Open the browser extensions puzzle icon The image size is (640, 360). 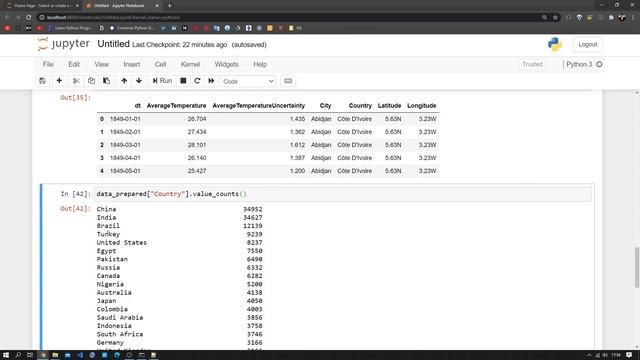[611, 18]
